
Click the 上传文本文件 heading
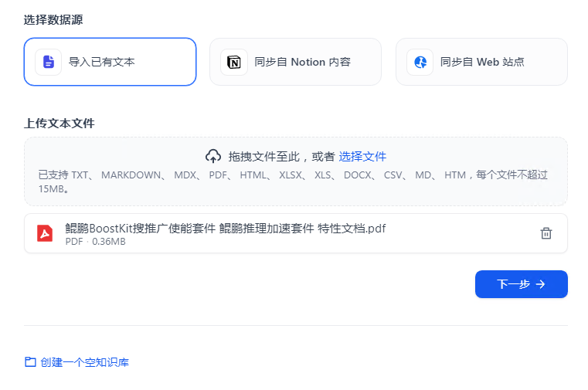(59, 124)
